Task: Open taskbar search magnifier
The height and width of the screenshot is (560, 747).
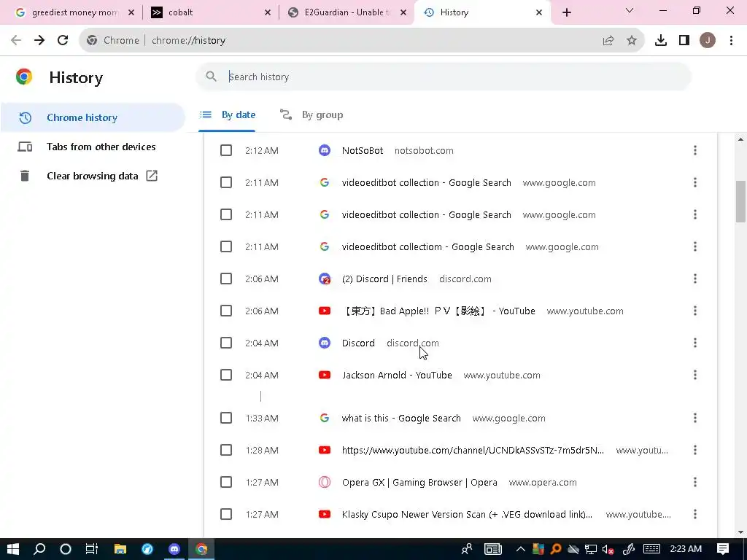Action: coord(39,549)
